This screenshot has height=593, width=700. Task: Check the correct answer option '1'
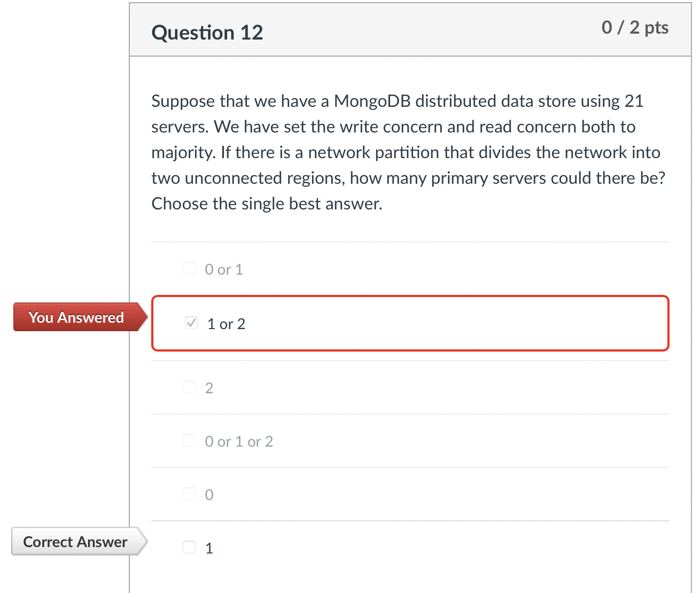189,547
